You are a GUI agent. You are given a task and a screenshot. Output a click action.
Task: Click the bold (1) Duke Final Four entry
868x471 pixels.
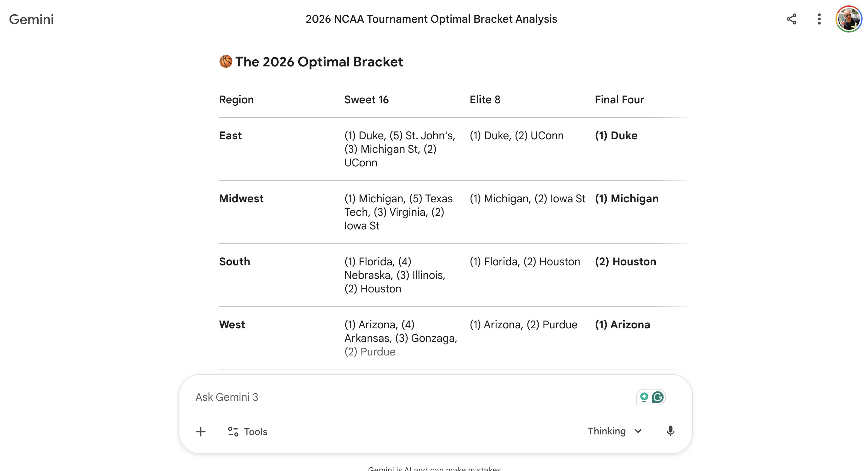(616, 136)
